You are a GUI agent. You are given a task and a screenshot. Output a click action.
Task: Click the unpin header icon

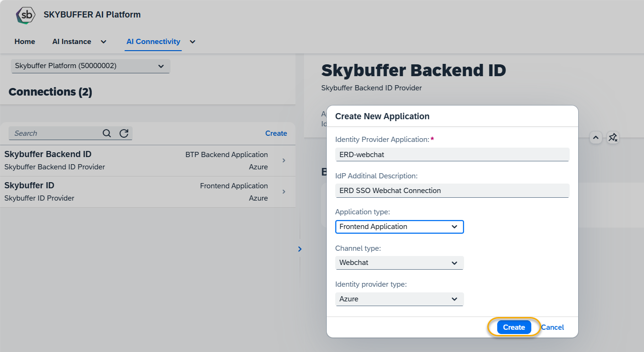613,138
